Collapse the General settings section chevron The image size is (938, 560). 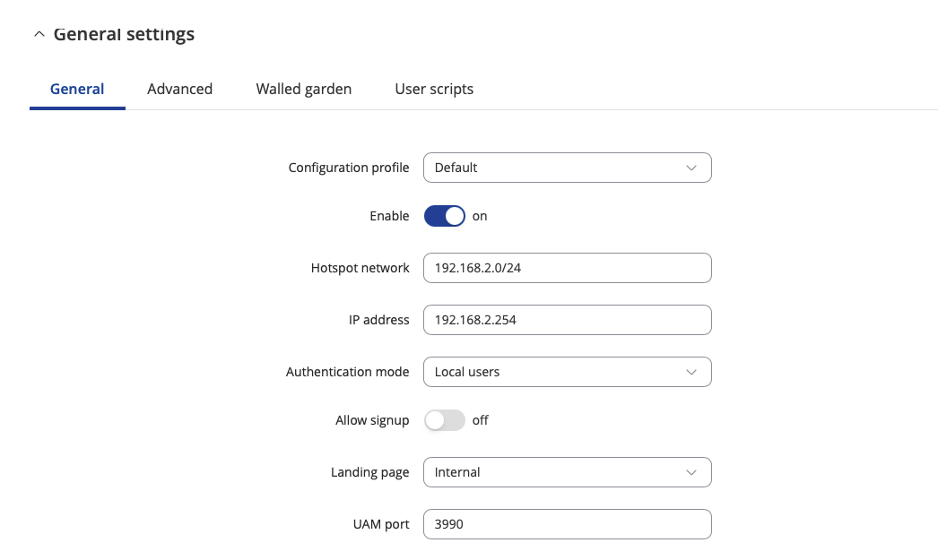(x=39, y=34)
